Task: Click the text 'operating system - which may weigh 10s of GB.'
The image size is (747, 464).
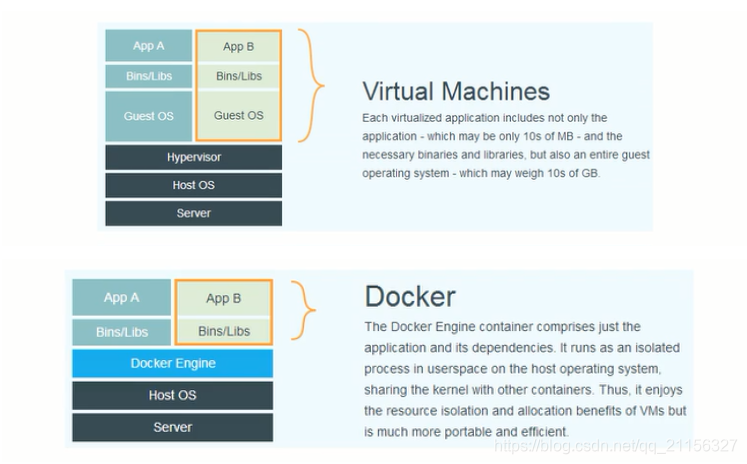Action: pos(481,173)
